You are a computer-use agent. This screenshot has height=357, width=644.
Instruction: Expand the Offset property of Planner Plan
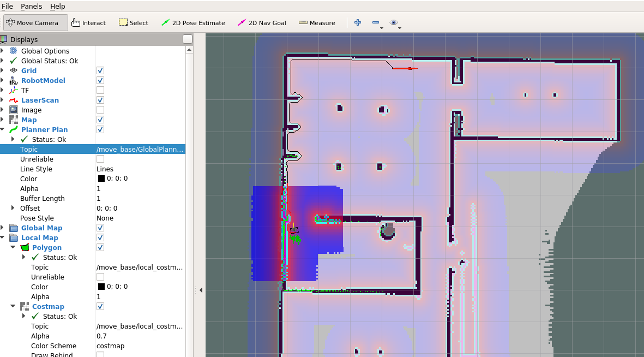point(13,208)
